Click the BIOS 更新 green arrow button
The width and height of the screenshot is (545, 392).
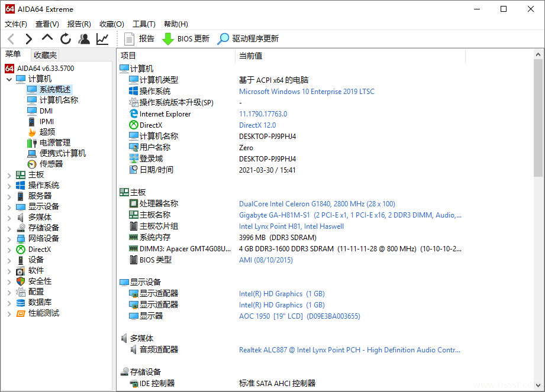click(x=186, y=39)
